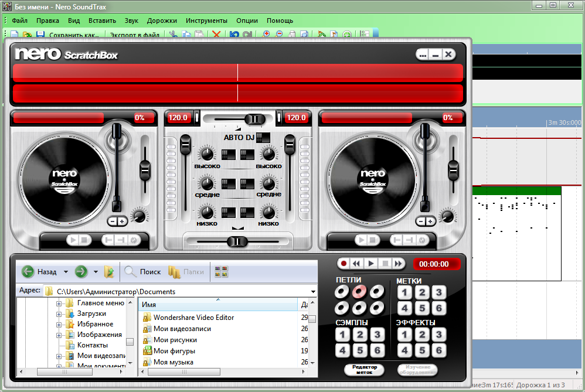
Task: Expand the Мои видеозаписи tree node
Action: [59, 356]
